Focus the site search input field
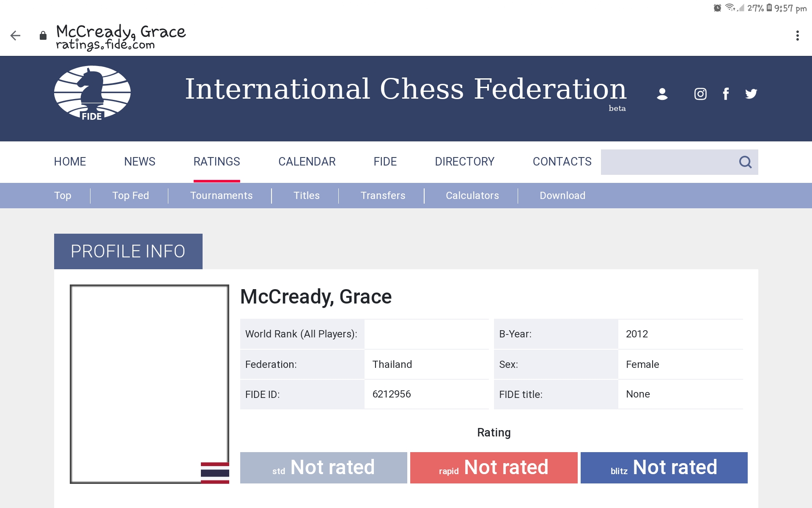The height and width of the screenshot is (508, 812). (668, 162)
